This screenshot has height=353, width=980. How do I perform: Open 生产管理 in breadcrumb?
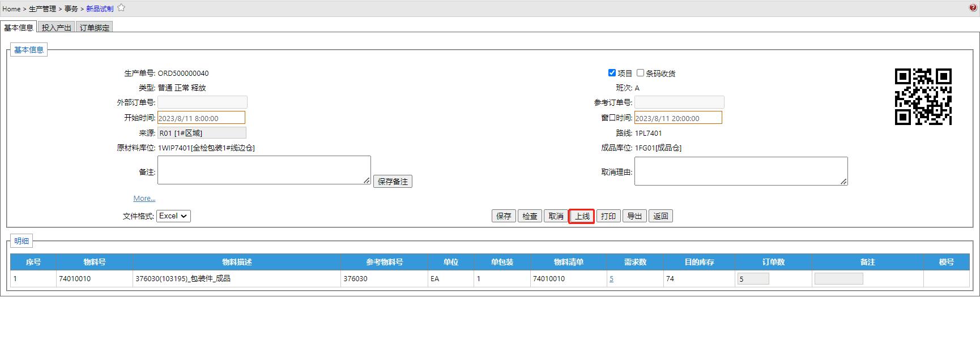(x=42, y=8)
